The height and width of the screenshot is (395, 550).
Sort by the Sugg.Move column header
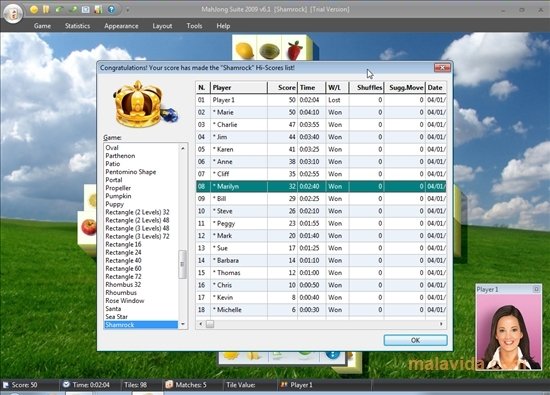coord(404,88)
